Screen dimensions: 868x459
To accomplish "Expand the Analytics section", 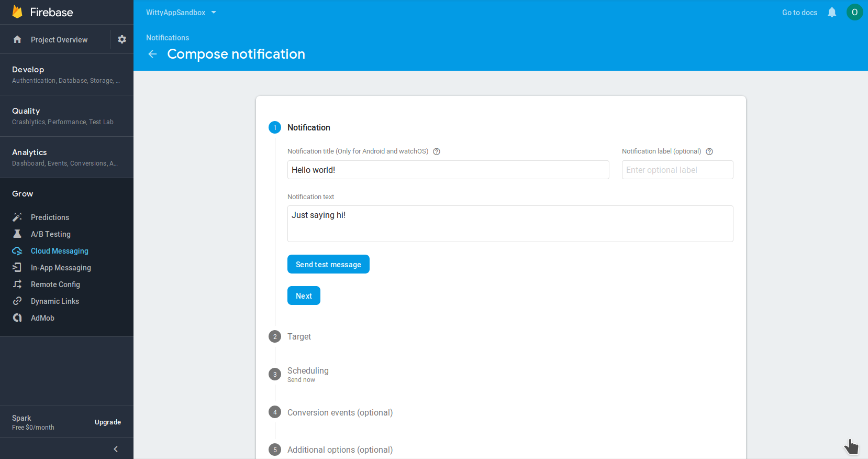I will pos(66,157).
